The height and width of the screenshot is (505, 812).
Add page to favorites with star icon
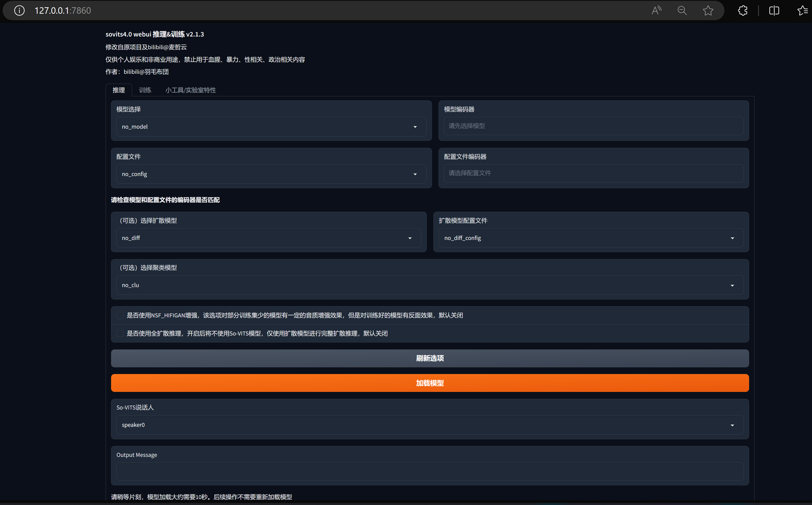click(708, 11)
